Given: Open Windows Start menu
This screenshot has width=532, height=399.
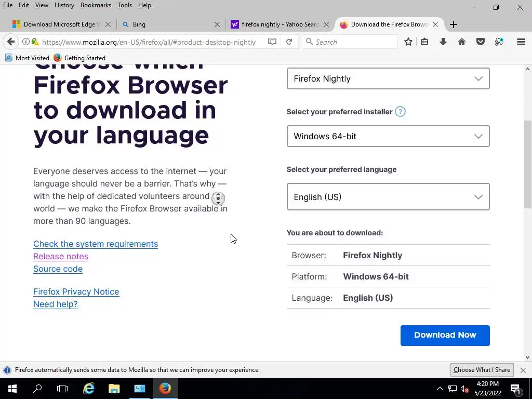Looking at the screenshot, I should pos(12,389).
